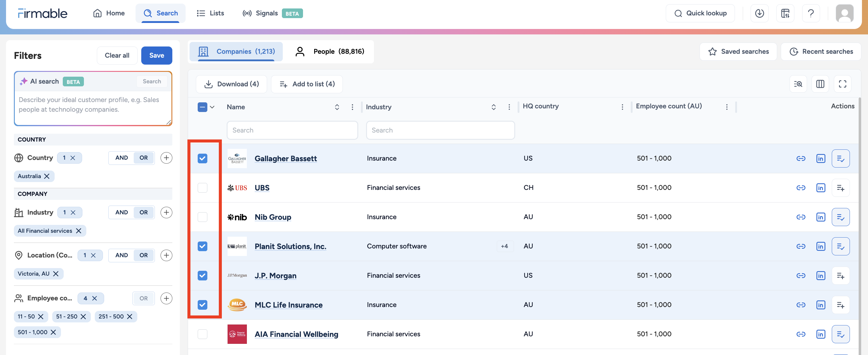The height and width of the screenshot is (355, 868).
Task: Open the Name column options menu
Action: (x=352, y=107)
